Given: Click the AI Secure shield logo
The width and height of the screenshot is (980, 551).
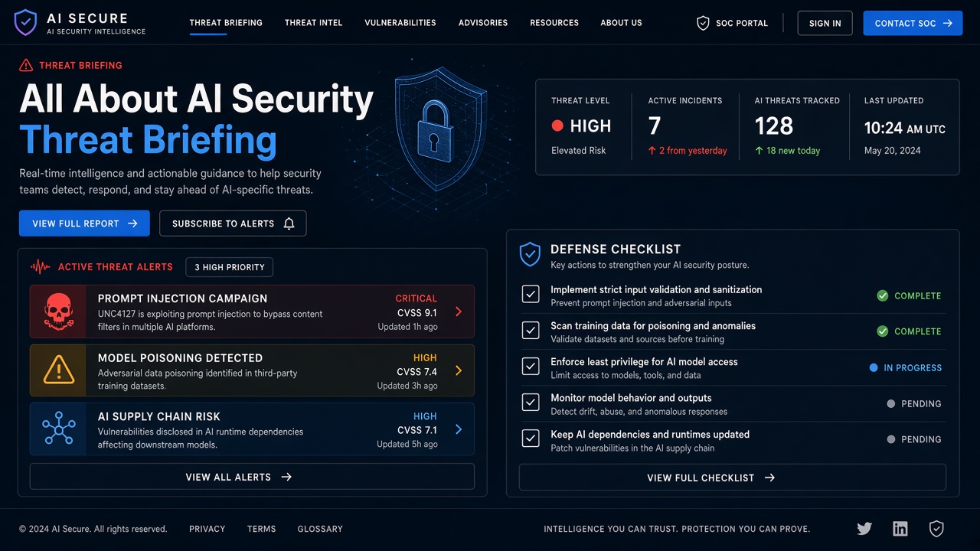Looking at the screenshot, I should 25,23.
